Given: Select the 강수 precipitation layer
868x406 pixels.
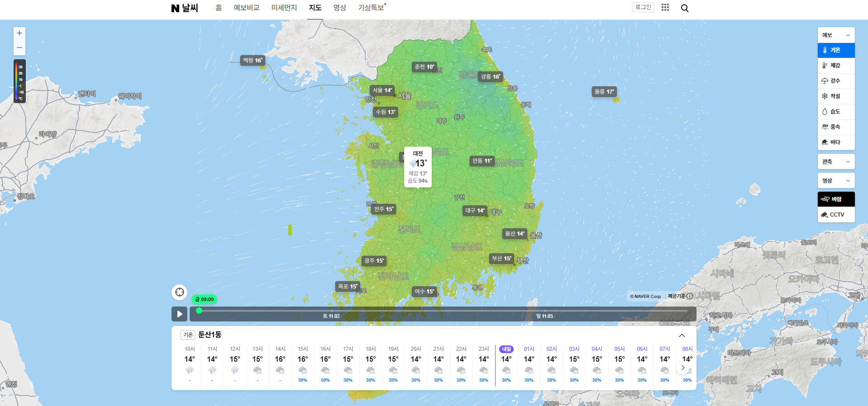Looking at the screenshot, I should click(836, 81).
